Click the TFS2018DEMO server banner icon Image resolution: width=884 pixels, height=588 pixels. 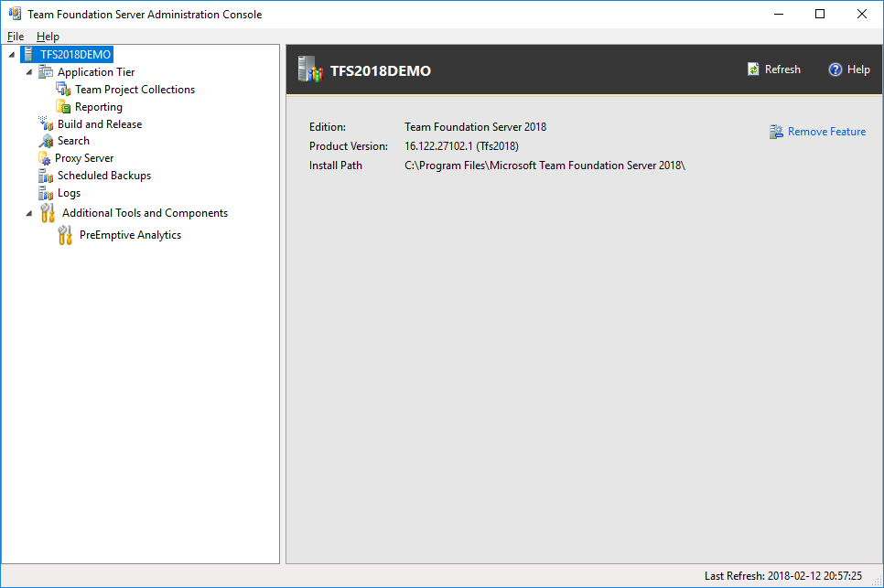[309, 69]
